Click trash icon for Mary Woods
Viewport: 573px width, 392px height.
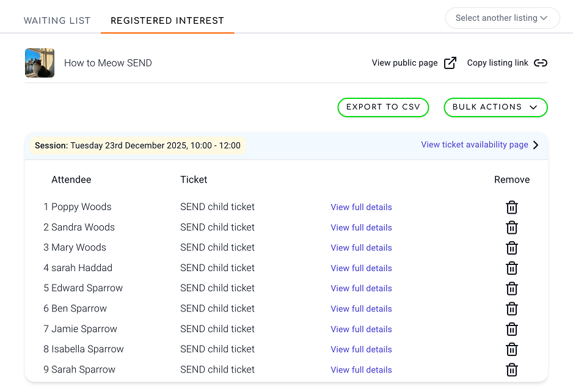(x=512, y=248)
